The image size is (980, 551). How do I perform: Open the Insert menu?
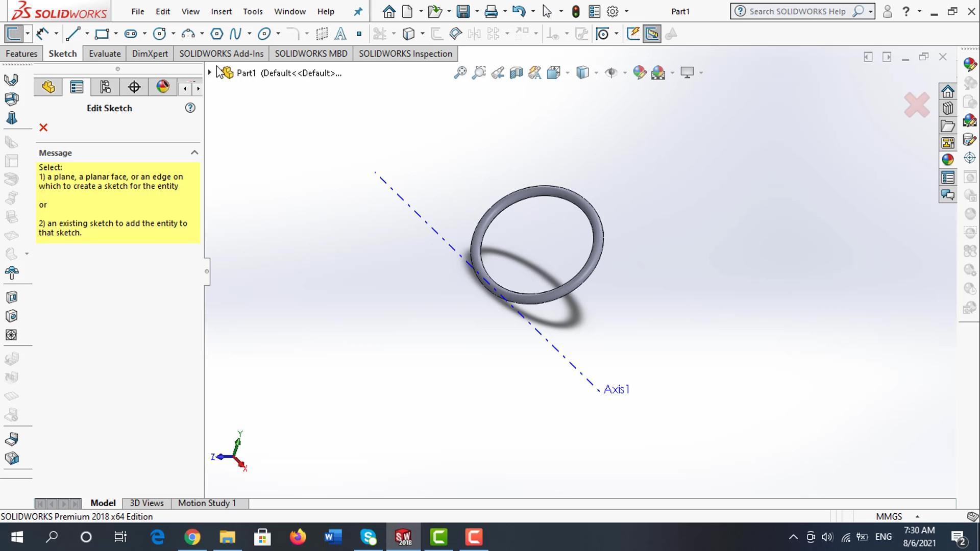pyautogui.click(x=221, y=11)
